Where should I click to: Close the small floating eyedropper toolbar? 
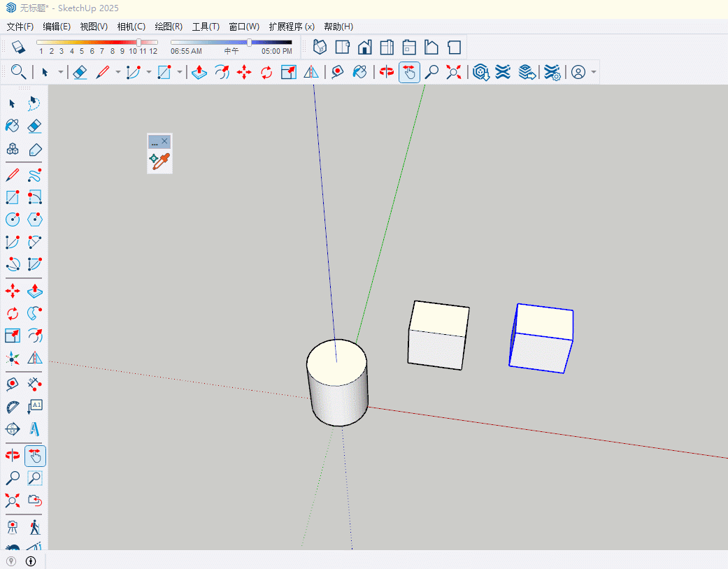[164, 141]
